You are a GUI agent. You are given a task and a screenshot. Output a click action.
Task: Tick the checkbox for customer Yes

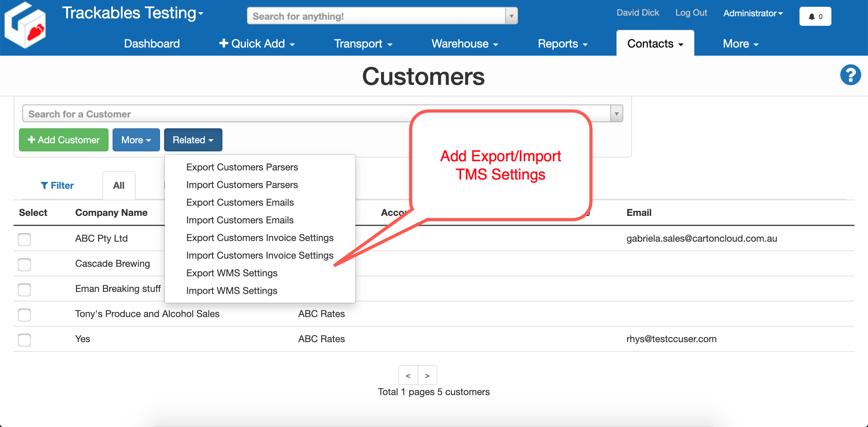[24, 340]
